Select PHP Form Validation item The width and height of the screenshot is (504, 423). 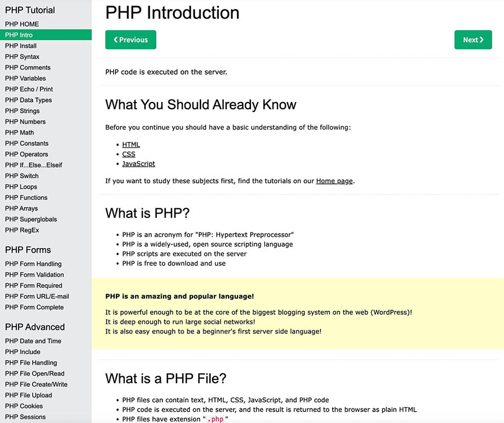tap(34, 275)
